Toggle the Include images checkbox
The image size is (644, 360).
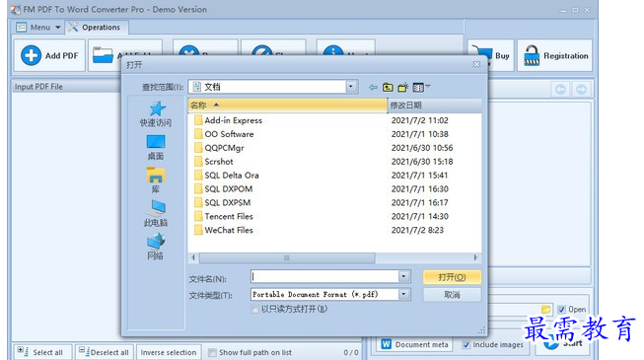pyautogui.click(x=466, y=344)
